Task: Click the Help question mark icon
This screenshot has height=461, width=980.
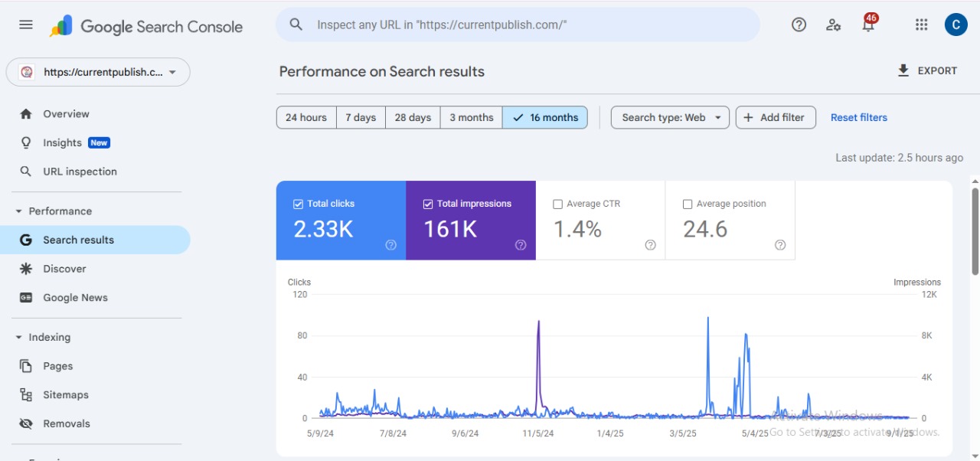Action: tap(799, 25)
